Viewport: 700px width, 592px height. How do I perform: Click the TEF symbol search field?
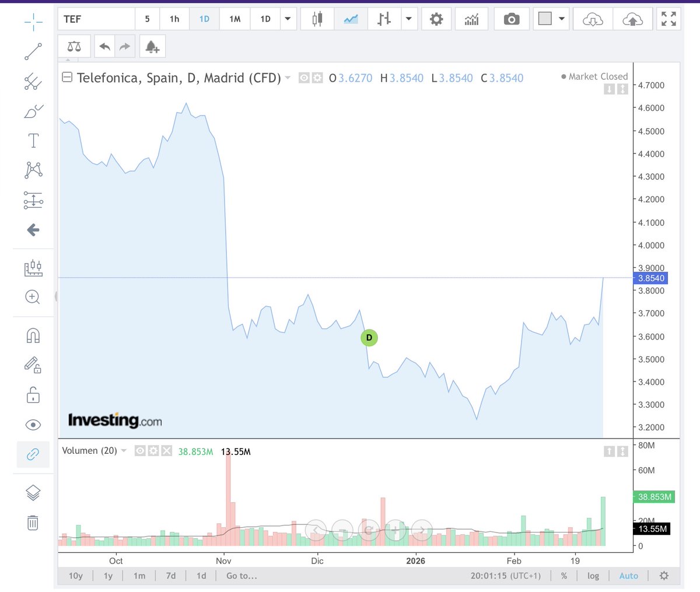pos(96,19)
